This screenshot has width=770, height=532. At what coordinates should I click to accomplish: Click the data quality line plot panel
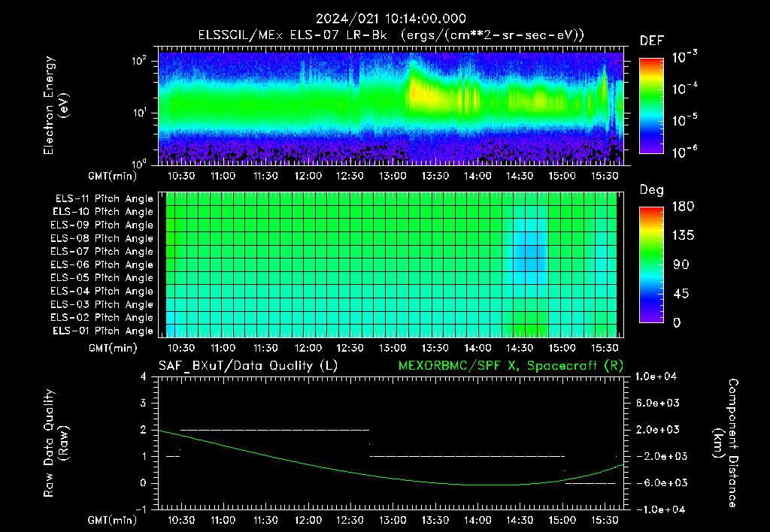[x=391, y=443]
